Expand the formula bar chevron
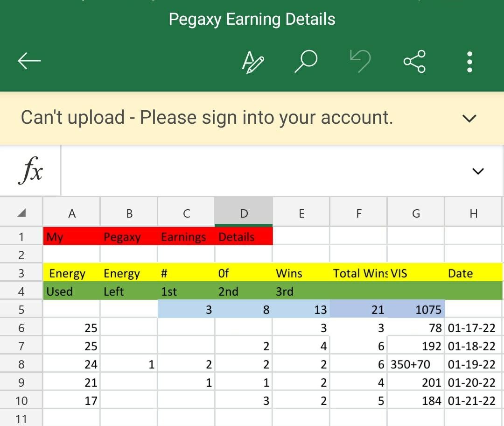This screenshot has width=504, height=426. coord(478,171)
